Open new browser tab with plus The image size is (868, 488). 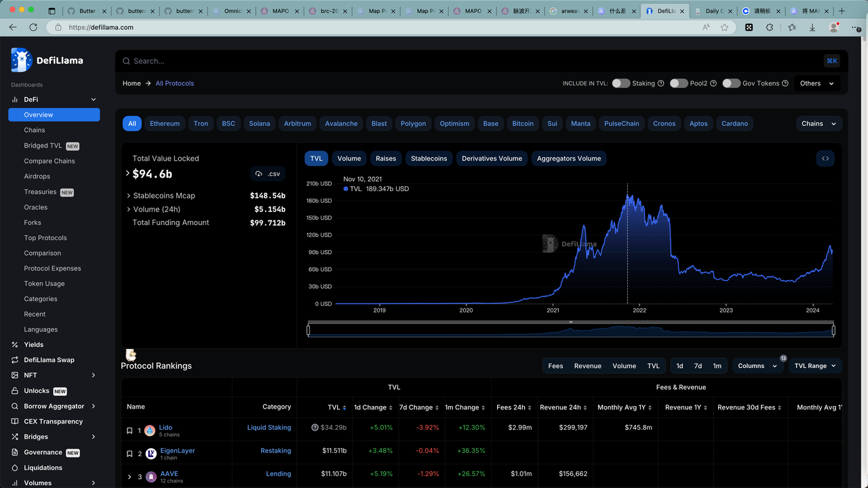[842, 11]
